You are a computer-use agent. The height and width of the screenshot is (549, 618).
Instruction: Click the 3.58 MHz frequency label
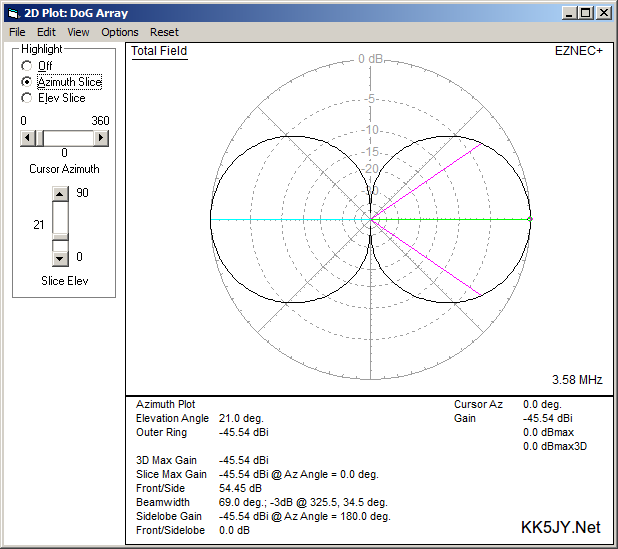(x=577, y=380)
